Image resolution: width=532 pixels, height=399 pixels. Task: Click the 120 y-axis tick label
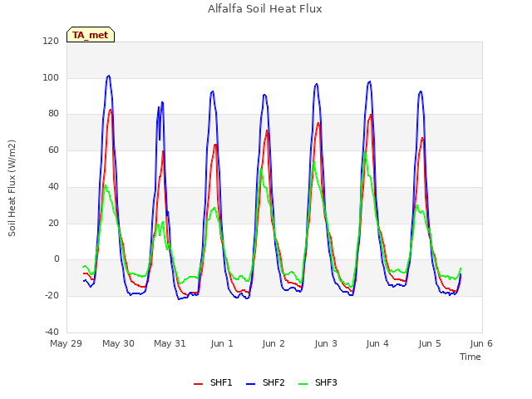[51, 41]
